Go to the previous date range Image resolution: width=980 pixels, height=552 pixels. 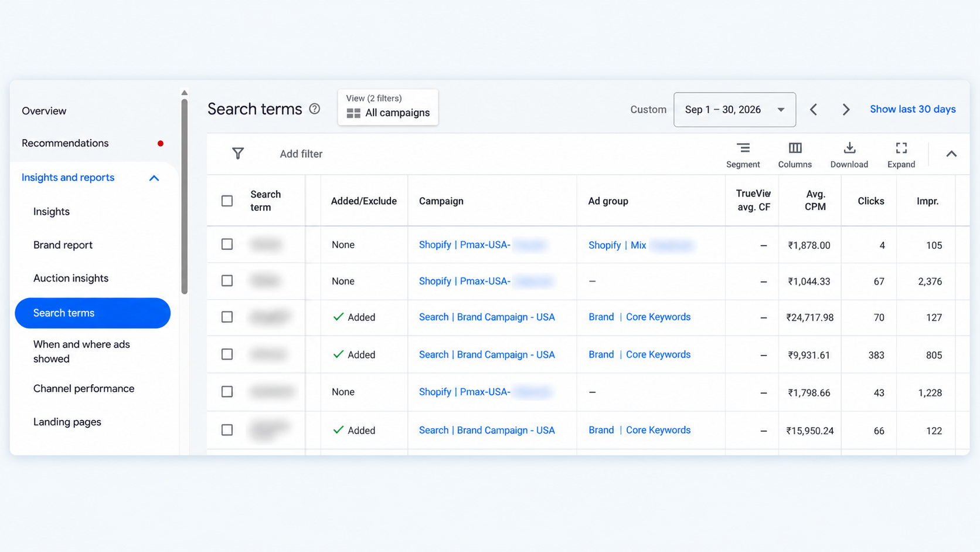[x=814, y=110]
